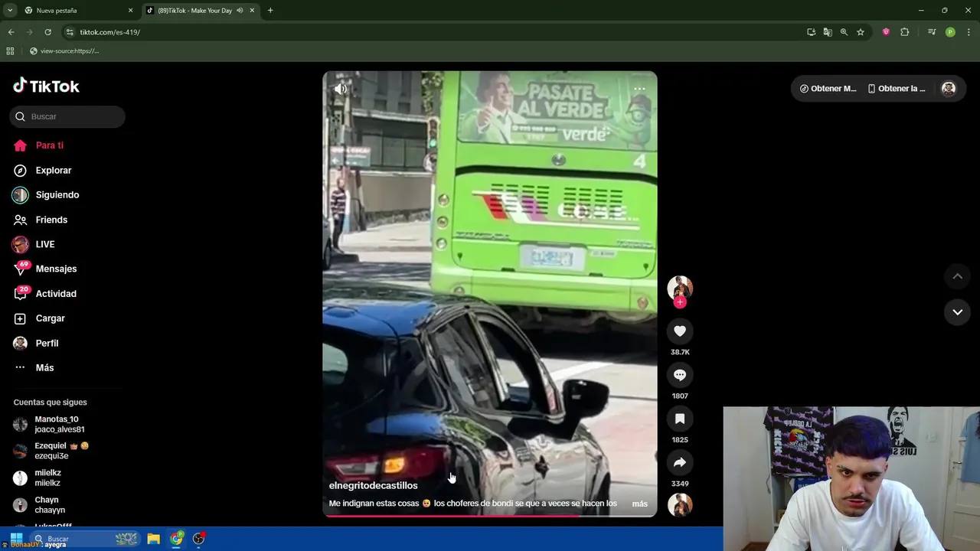Share the video with arrow icon
Image resolution: width=980 pixels, height=551 pixels.
tap(680, 462)
